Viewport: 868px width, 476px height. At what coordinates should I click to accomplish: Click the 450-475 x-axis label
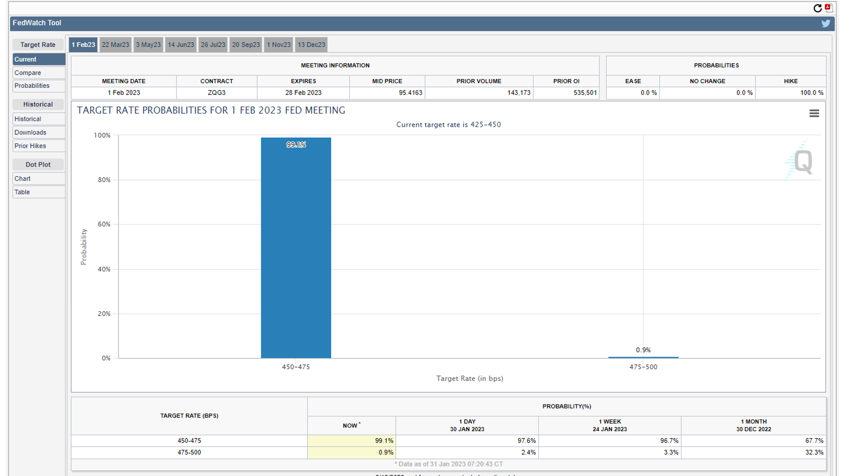pos(296,367)
